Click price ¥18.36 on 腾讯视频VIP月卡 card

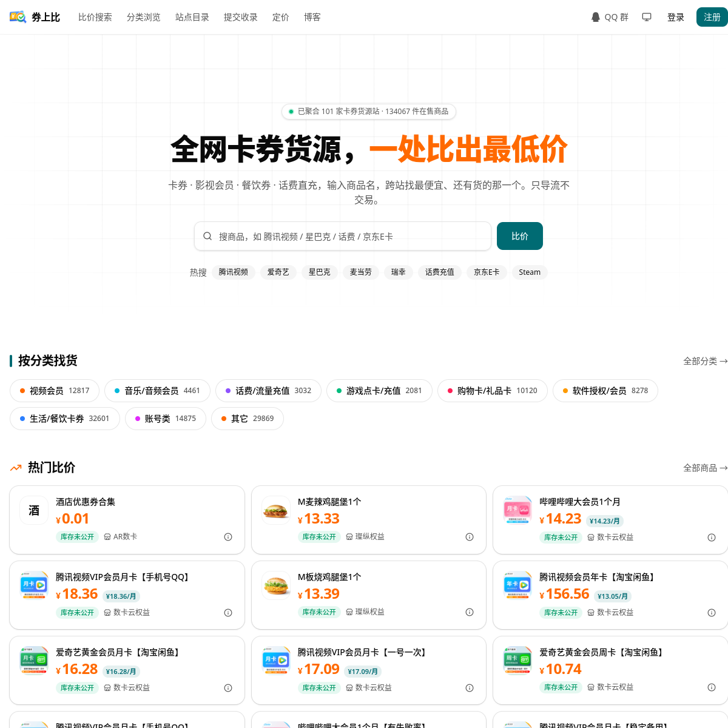(x=76, y=594)
